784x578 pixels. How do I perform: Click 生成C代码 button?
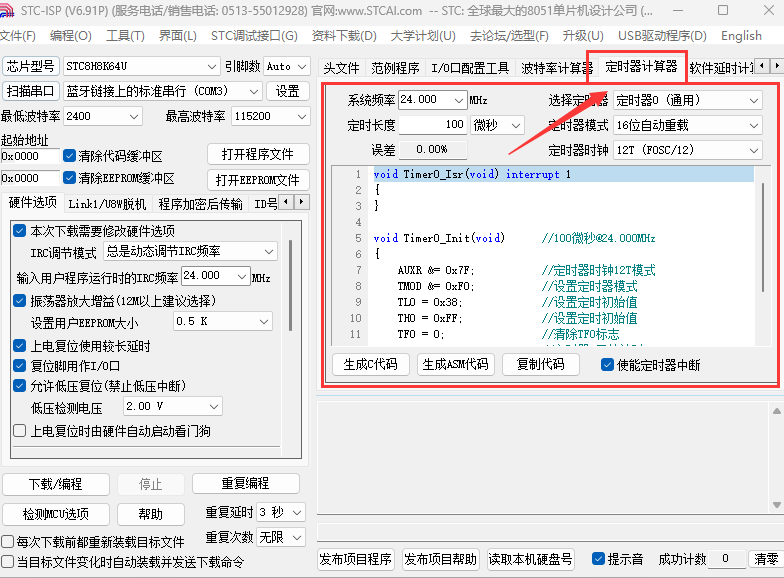click(370, 364)
